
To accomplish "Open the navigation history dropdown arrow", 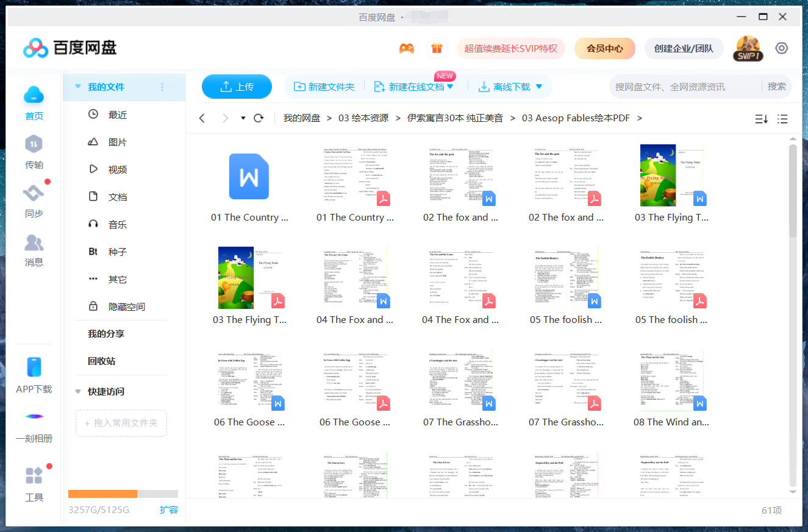I will (243, 118).
